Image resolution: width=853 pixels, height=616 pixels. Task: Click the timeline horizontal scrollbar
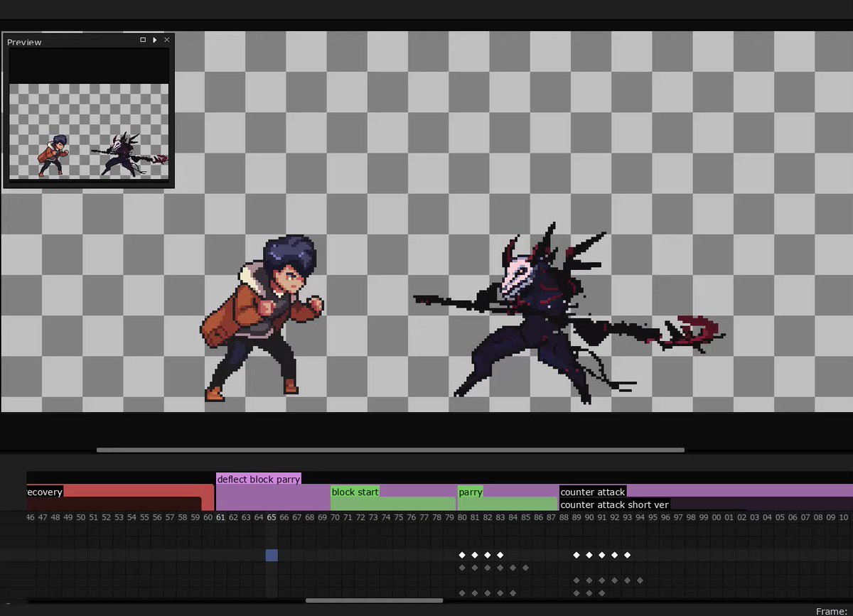tap(374, 600)
